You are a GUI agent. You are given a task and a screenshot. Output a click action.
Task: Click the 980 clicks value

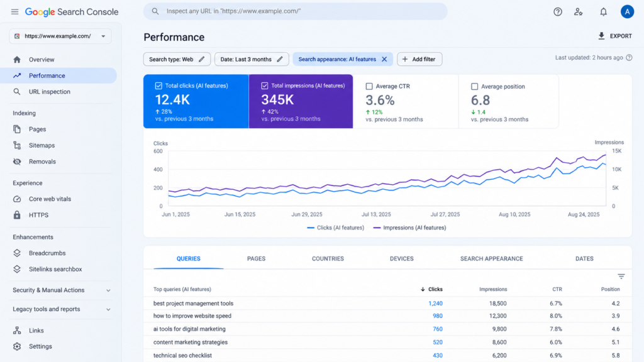click(438, 316)
